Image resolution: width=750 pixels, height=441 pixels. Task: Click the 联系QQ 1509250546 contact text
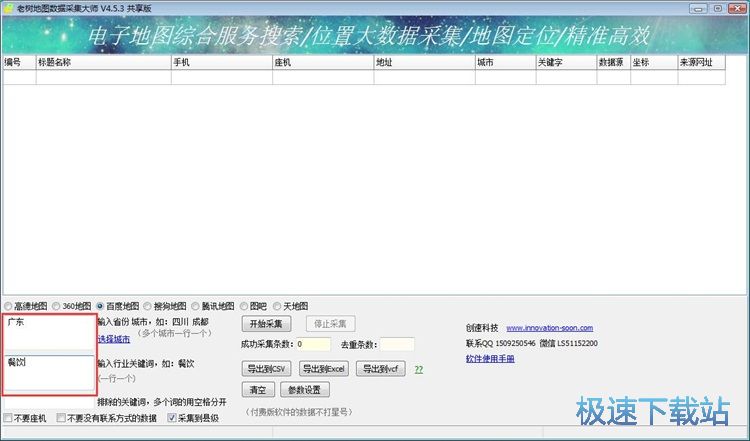point(501,343)
